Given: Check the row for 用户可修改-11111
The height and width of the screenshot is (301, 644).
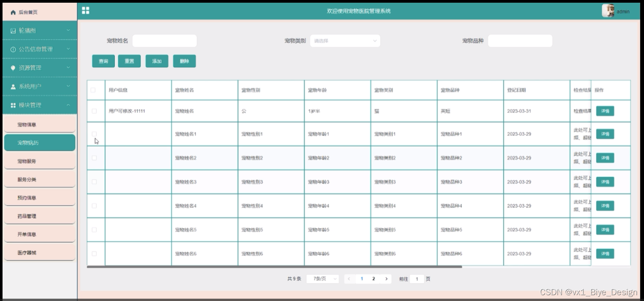Looking at the screenshot, I should [94, 111].
